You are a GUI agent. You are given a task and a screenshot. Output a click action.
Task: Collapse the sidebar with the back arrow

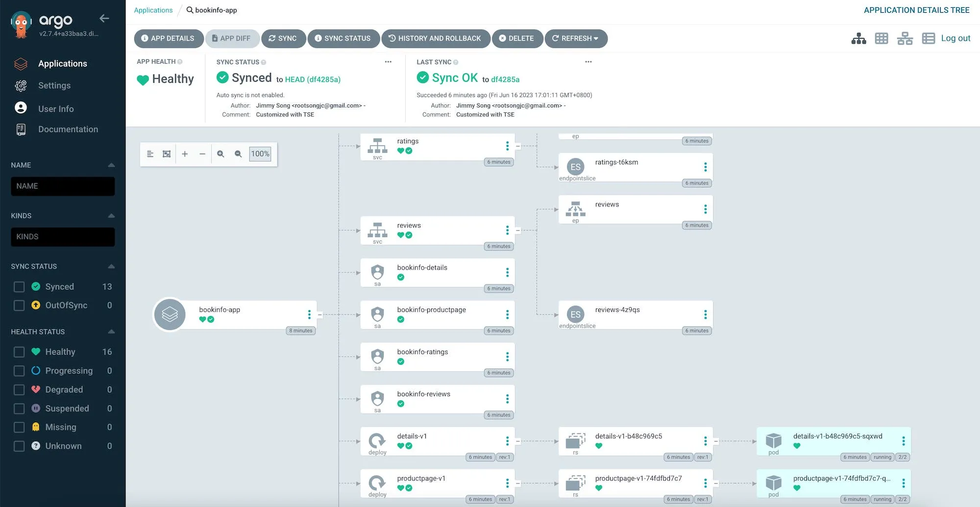[104, 19]
